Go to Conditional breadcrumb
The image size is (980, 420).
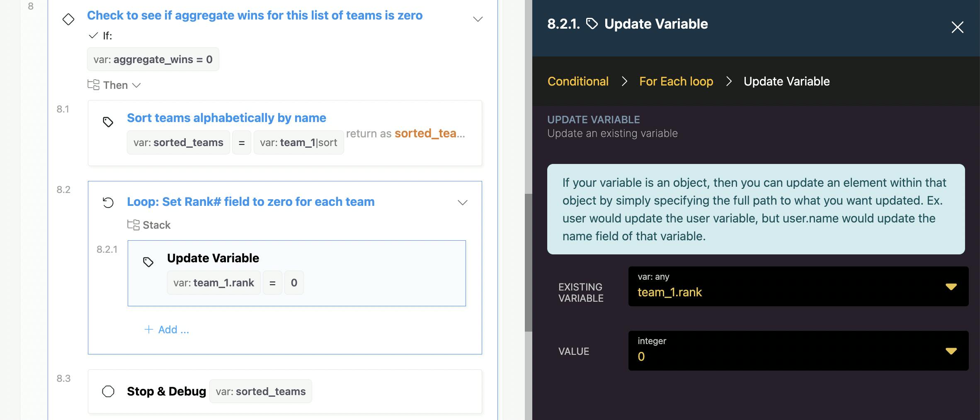coord(578,81)
